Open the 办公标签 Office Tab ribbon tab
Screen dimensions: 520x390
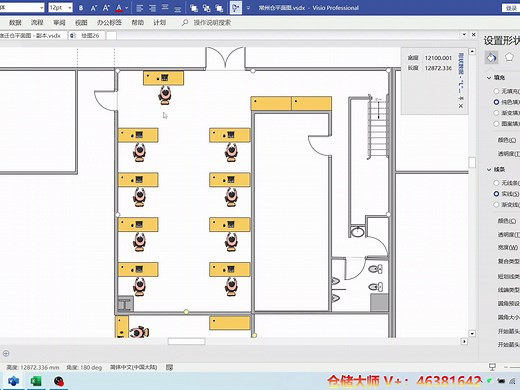point(109,23)
